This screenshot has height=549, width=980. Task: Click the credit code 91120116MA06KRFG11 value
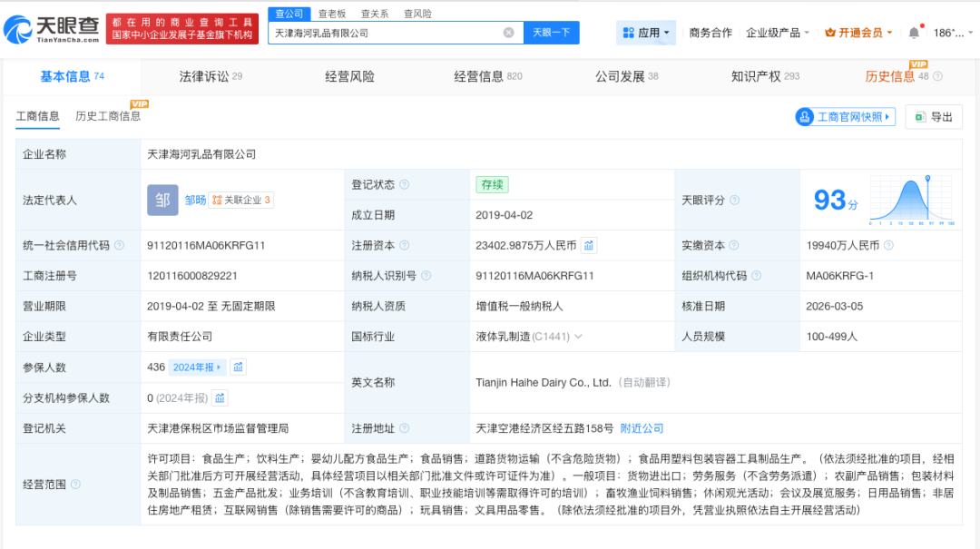(x=206, y=245)
